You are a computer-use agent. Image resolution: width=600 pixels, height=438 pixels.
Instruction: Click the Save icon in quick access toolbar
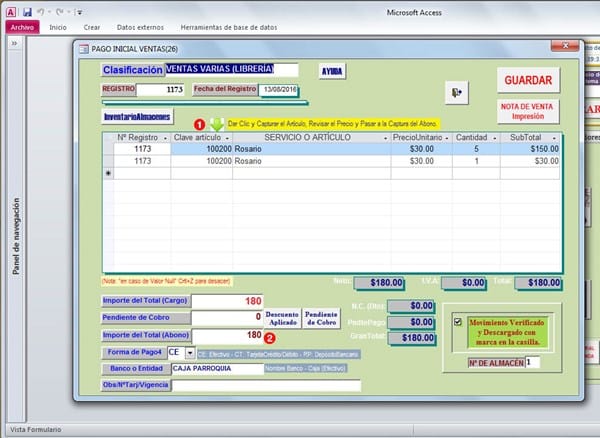tap(27, 10)
